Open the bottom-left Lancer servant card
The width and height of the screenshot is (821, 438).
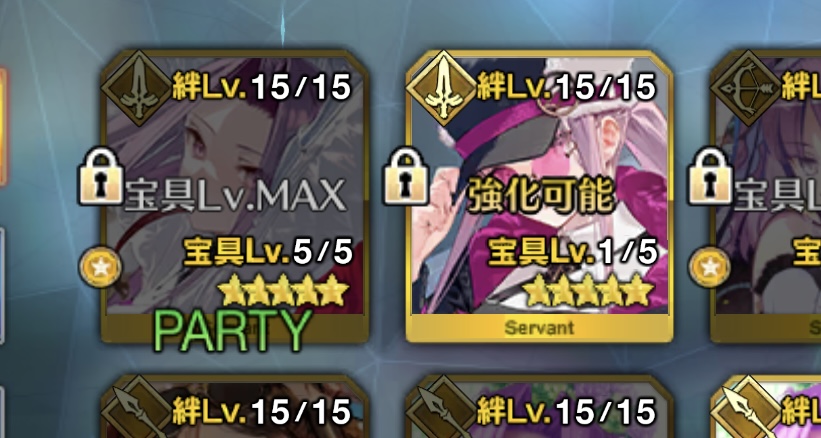(235, 407)
